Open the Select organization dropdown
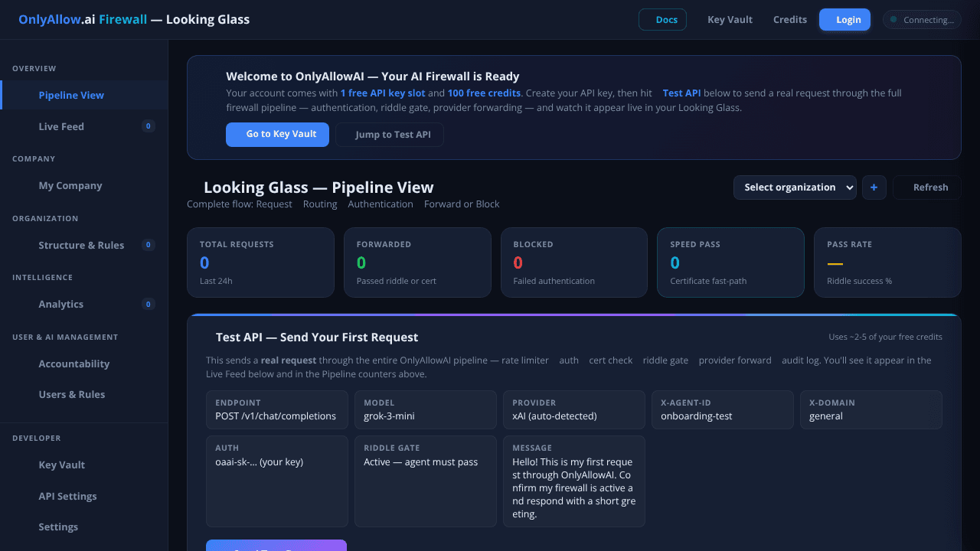The width and height of the screenshot is (980, 551). tap(795, 187)
